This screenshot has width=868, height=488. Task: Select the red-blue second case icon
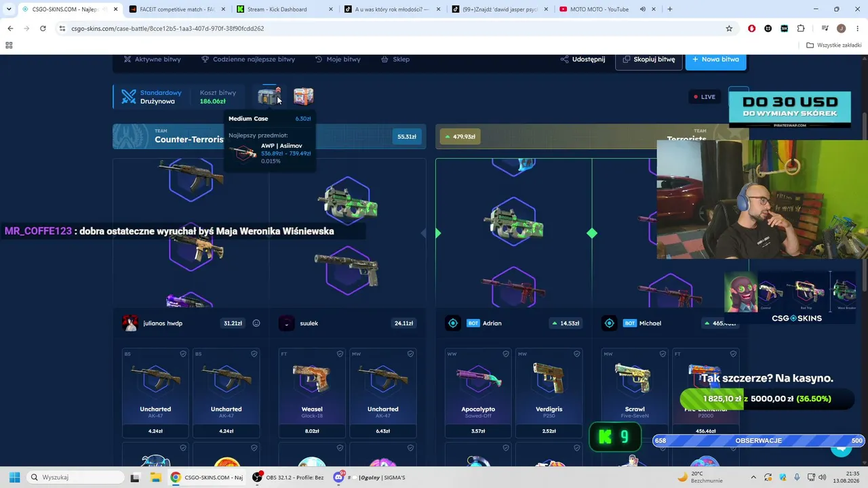(303, 97)
